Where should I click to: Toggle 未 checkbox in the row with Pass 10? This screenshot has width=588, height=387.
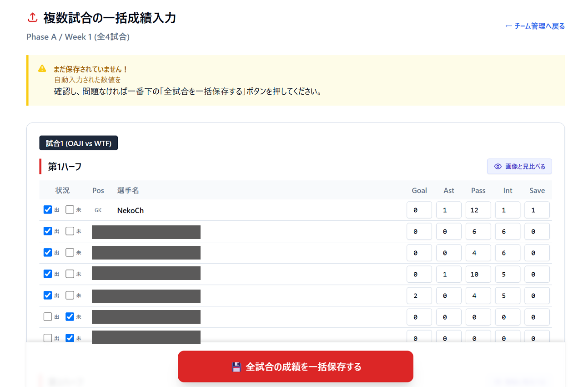[70, 274]
